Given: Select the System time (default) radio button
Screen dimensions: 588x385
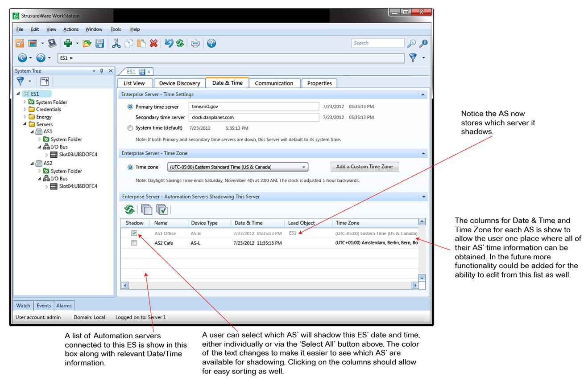Looking at the screenshot, I should [130, 128].
